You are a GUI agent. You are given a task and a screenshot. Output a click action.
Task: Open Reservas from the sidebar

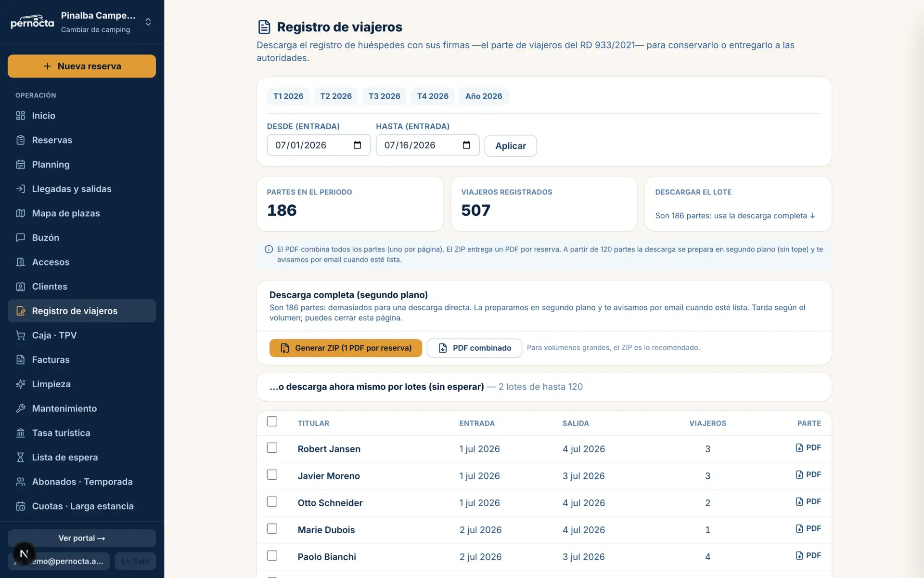coord(82,140)
